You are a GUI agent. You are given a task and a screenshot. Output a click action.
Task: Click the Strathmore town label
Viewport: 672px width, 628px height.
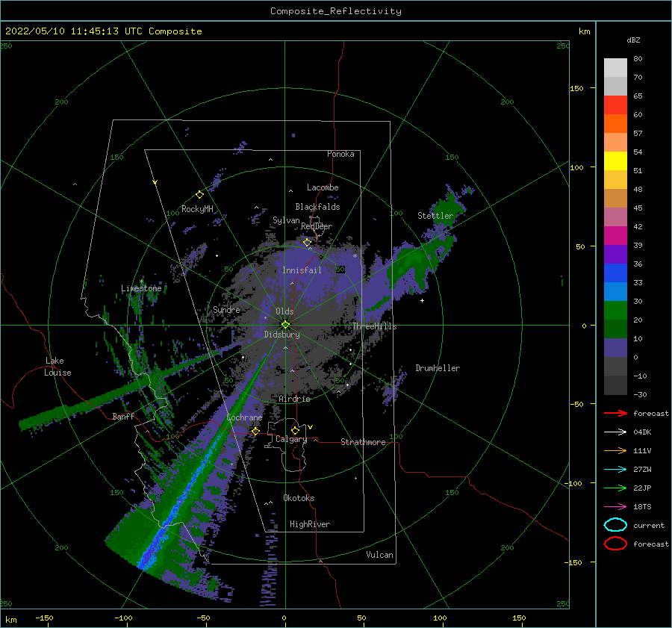point(363,442)
